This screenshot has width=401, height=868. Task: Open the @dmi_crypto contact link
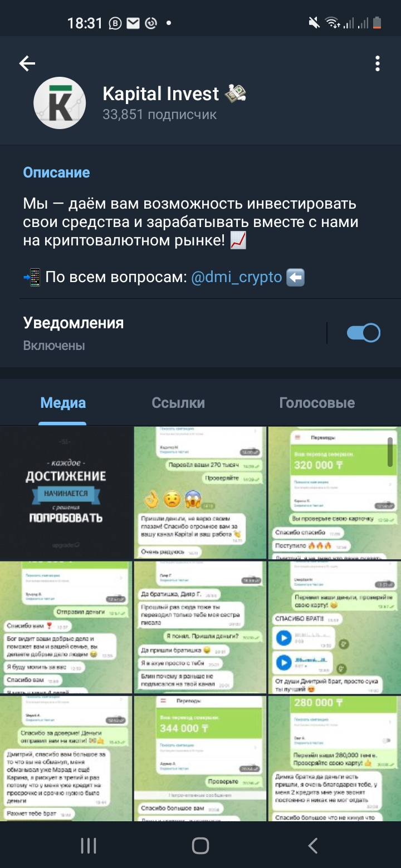pos(237,277)
